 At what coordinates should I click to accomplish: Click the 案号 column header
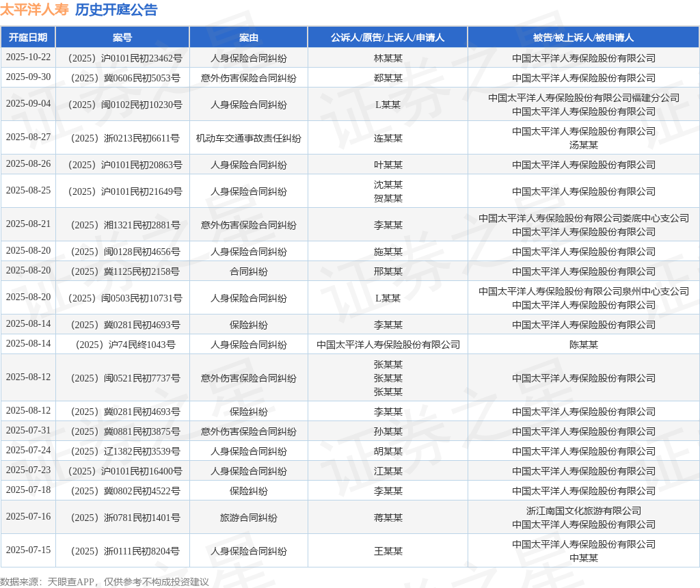click(122, 38)
